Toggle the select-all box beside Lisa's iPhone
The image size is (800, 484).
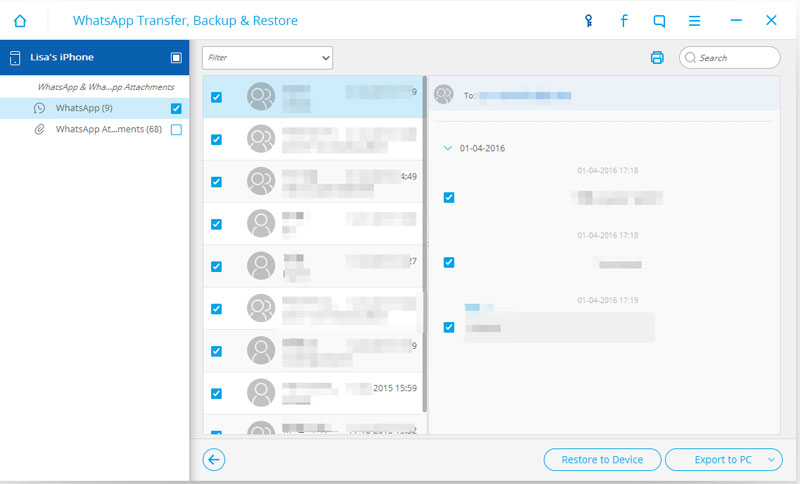[176, 58]
